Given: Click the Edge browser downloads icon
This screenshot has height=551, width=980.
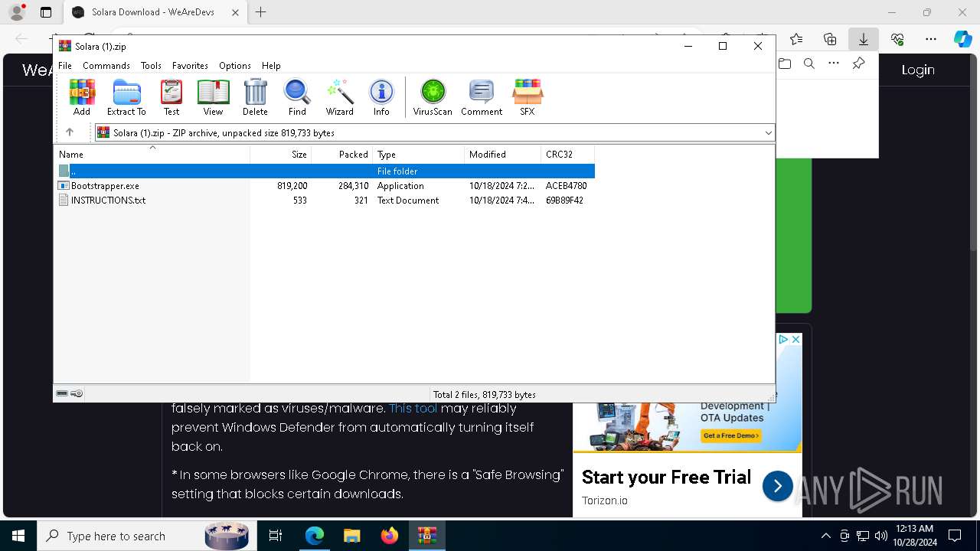Looking at the screenshot, I should 864,39.
